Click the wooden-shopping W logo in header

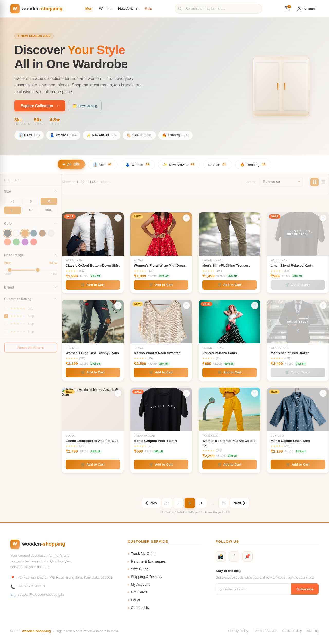15,9
